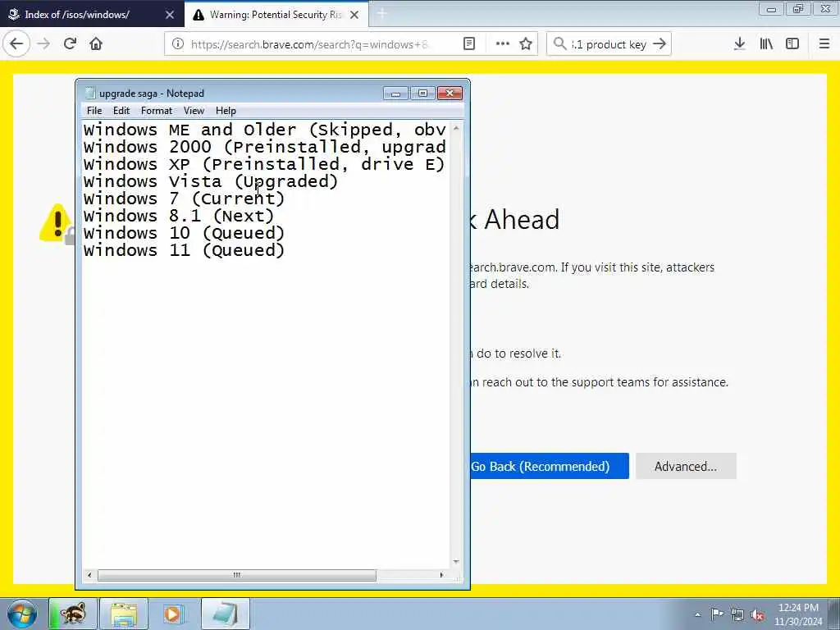The image size is (840, 630).
Task: Open Notepad File menu
Action: tap(94, 111)
